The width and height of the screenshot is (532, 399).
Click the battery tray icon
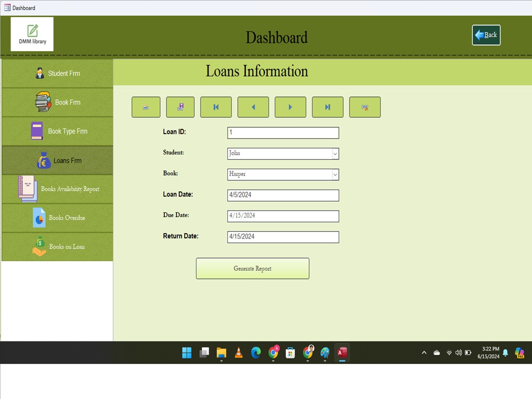[x=468, y=353]
